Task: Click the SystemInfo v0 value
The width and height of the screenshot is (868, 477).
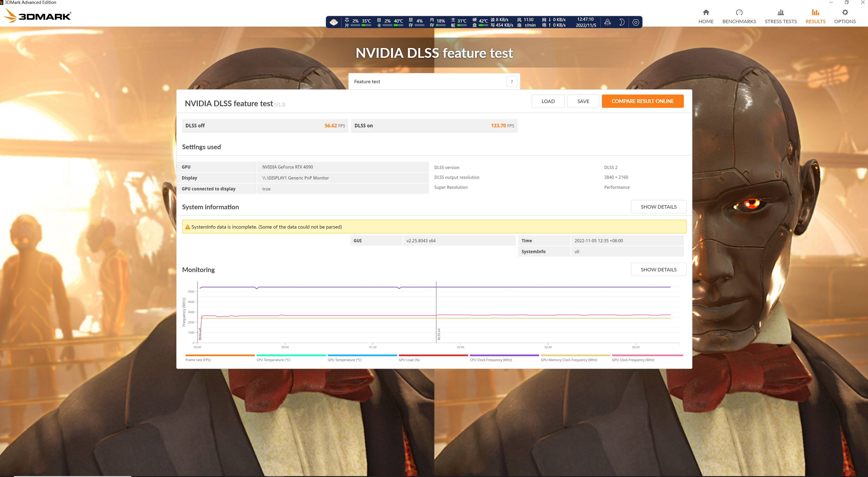Action: click(577, 252)
